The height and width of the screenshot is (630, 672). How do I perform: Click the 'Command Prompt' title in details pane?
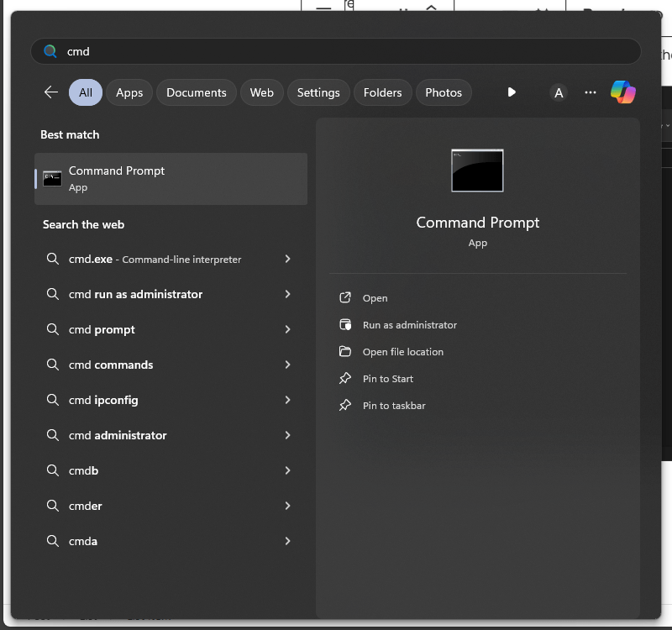coord(477,223)
